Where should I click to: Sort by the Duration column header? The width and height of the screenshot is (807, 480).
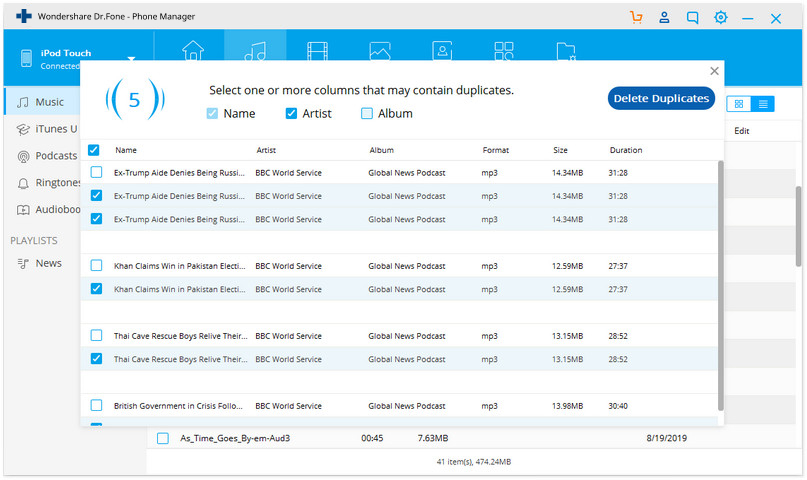click(626, 150)
